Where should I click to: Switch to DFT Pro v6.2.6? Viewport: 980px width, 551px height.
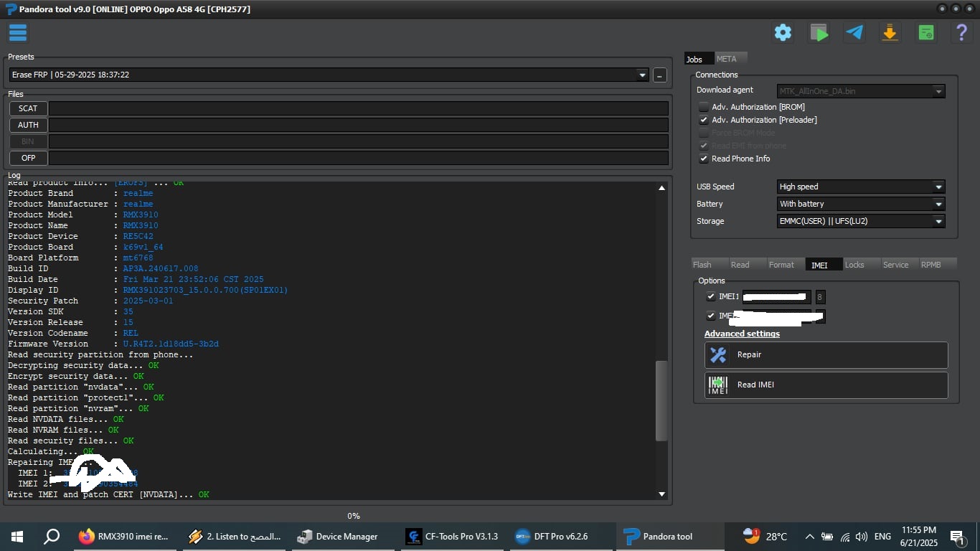click(561, 537)
